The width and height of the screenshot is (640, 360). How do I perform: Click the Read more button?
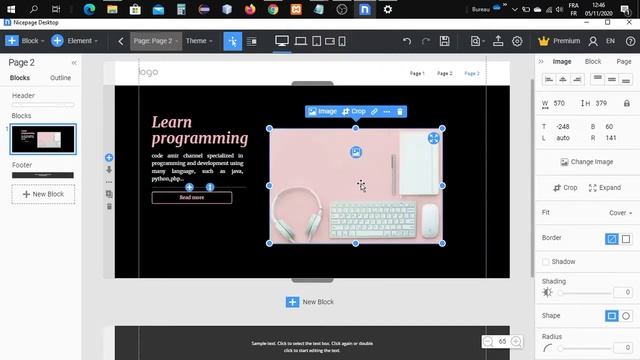point(191,198)
